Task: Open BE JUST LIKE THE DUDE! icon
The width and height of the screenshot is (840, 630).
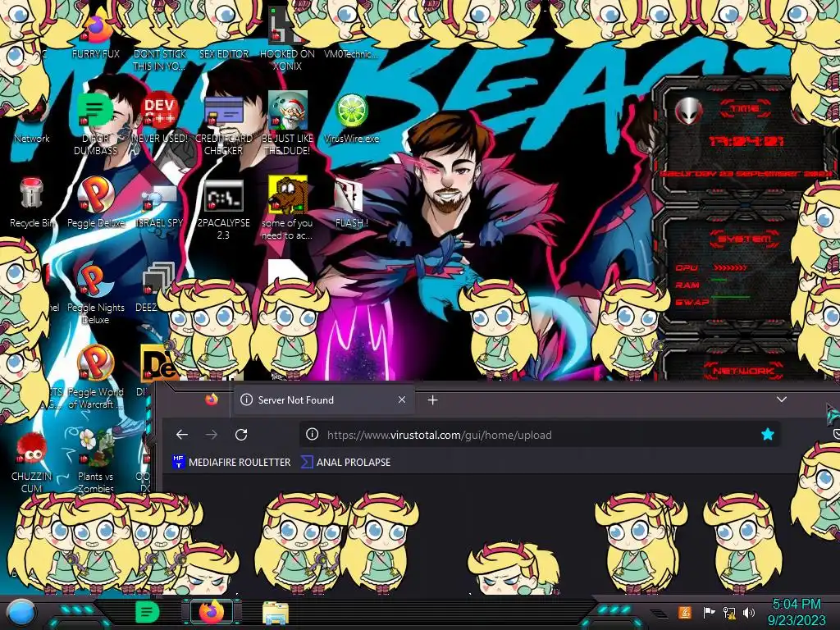Action: point(288,123)
